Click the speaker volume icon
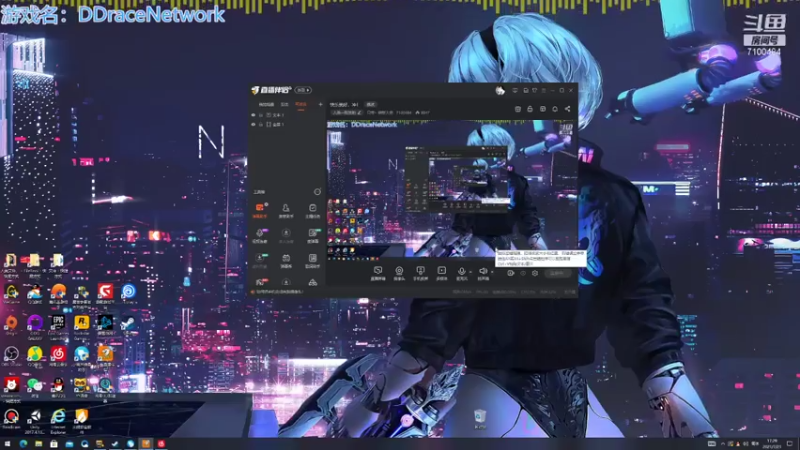Viewport: 800px width, 450px height. pos(483,271)
